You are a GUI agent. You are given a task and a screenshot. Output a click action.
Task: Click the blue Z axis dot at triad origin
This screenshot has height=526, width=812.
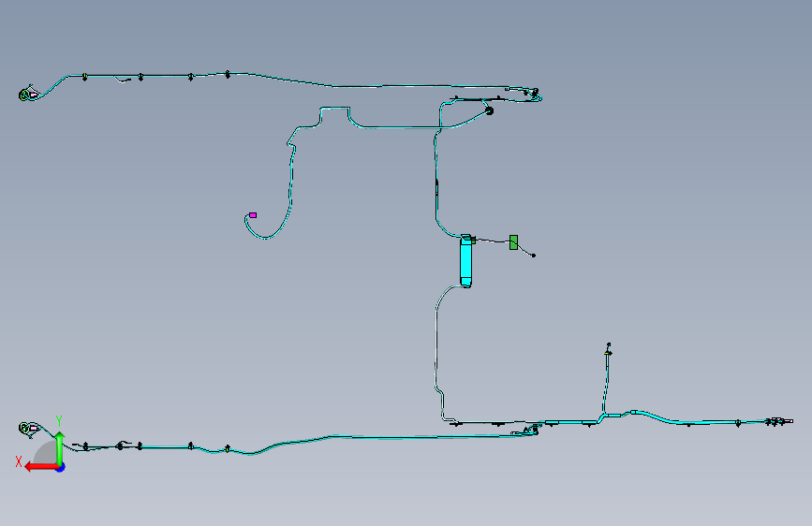click(x=61, y=467)
